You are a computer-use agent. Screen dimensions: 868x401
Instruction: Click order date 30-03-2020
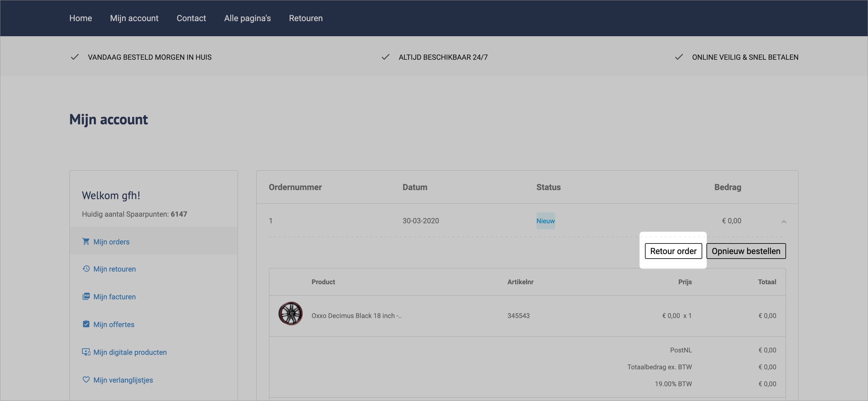click(420, 221)
